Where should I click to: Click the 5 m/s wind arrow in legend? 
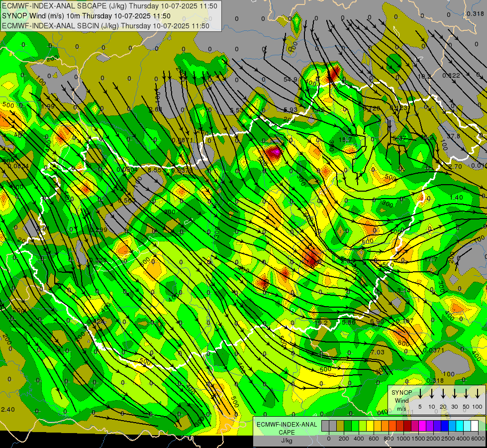420,393
